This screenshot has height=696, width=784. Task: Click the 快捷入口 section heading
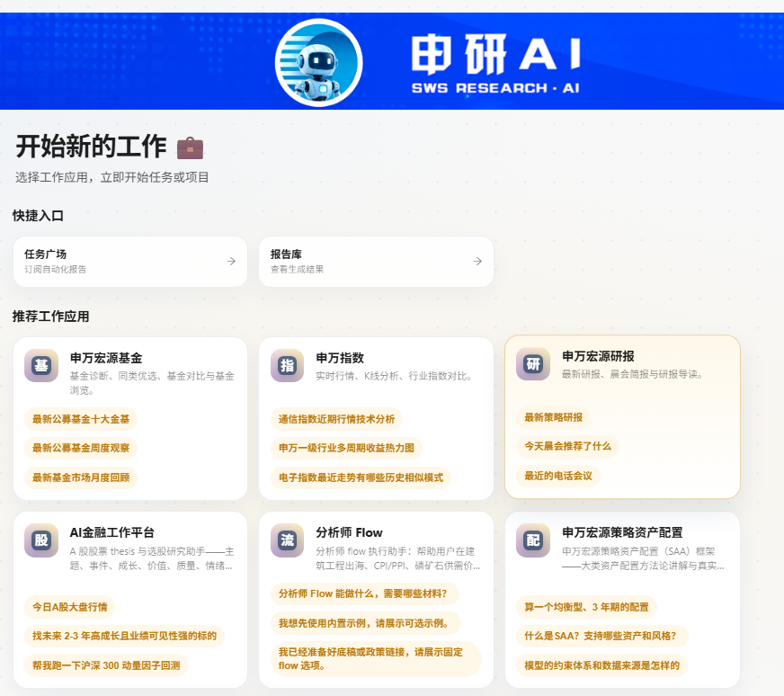38,216
